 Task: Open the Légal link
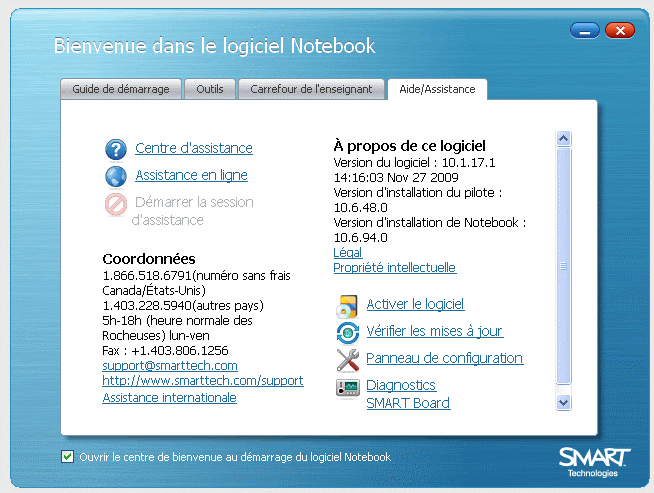coord(347,253)
